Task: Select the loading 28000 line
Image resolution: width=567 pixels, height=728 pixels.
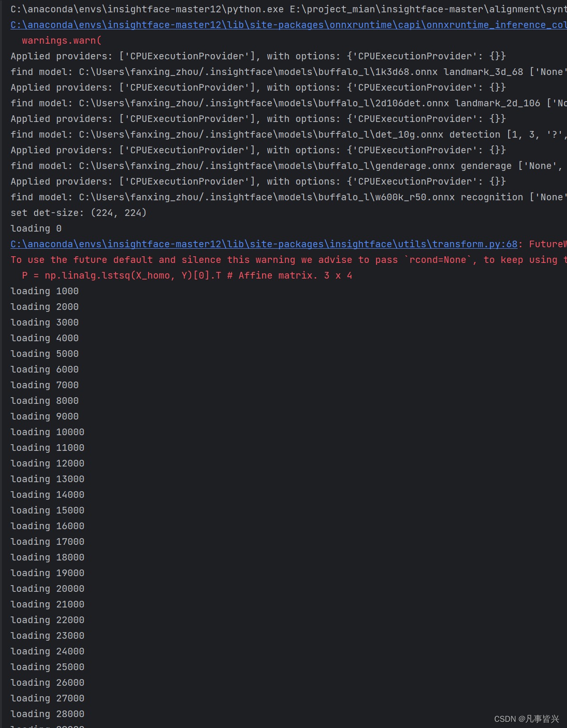Action: click(47, 714)
